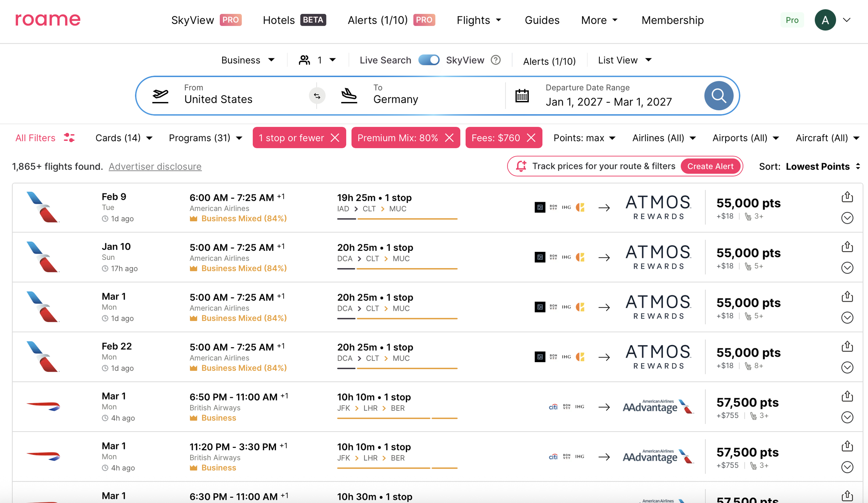
Task: Go to Guides page
Action: click(x=542, y=20)
